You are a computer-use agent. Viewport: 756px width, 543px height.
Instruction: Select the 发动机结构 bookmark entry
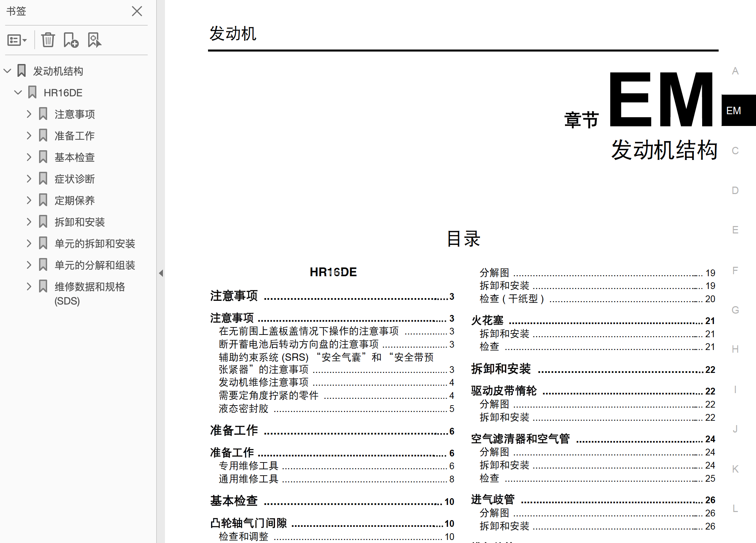click(58, 71)
